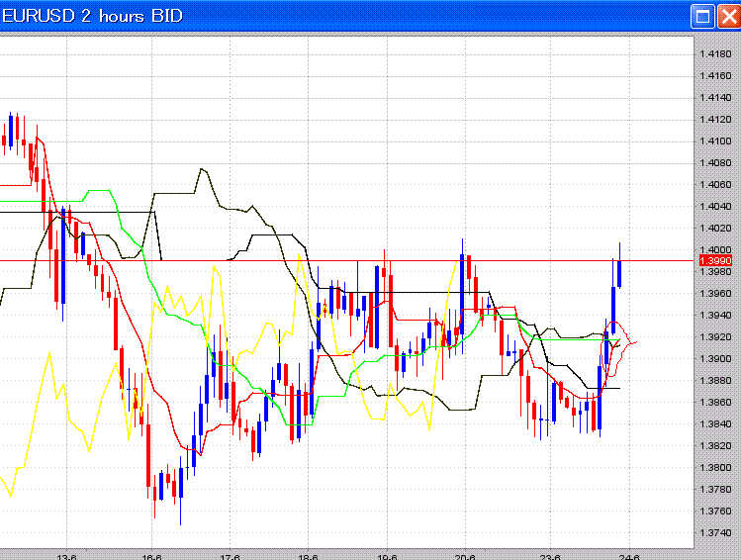The width and height of the screenshot is (741, 560).
Task: Select the current price tag 1.3990
Action: [x=714, y=260]
